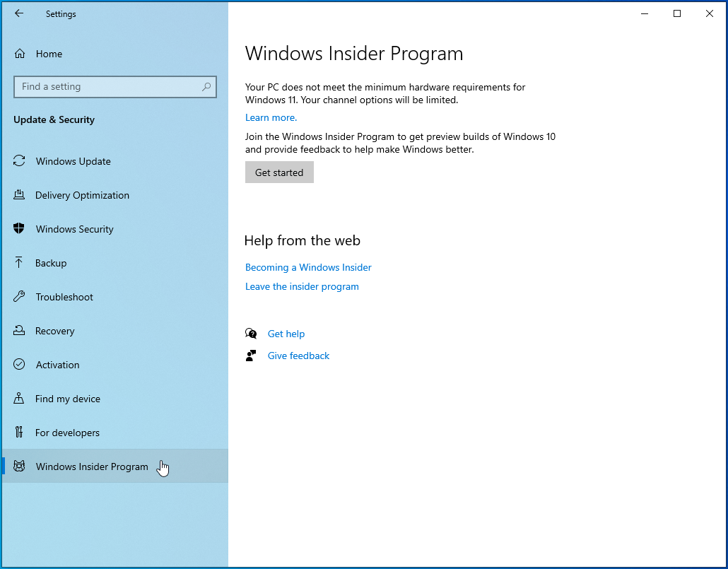
Task: Select the Windows Insider Program sidebar entry
Action: pyautogui.click(x=91, y=467)
